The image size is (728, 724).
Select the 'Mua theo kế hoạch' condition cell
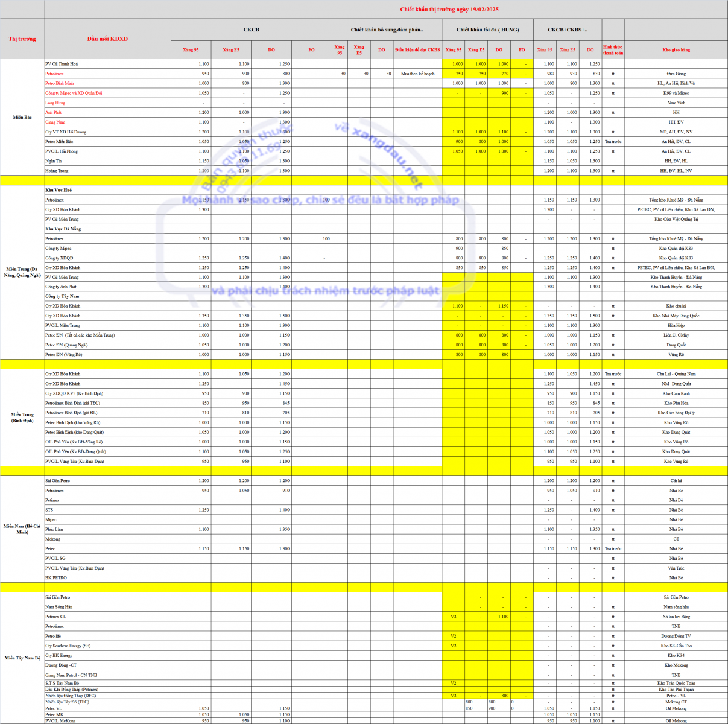tap(417, 74)
